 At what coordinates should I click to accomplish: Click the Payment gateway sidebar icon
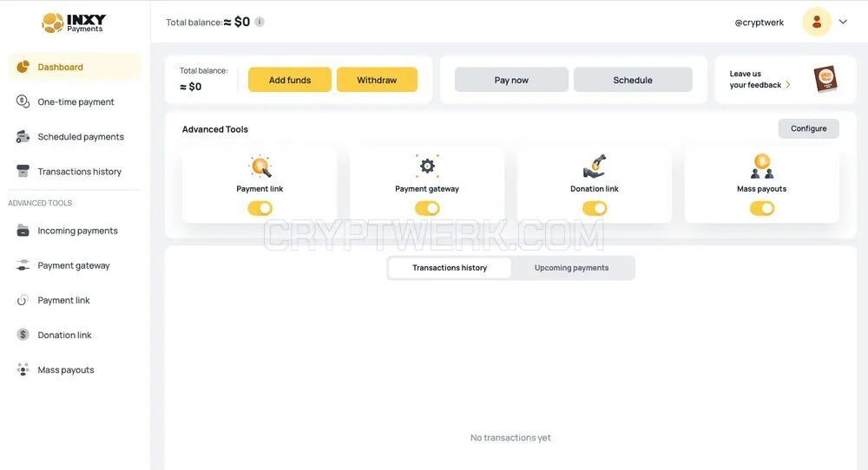coord(23,265)
